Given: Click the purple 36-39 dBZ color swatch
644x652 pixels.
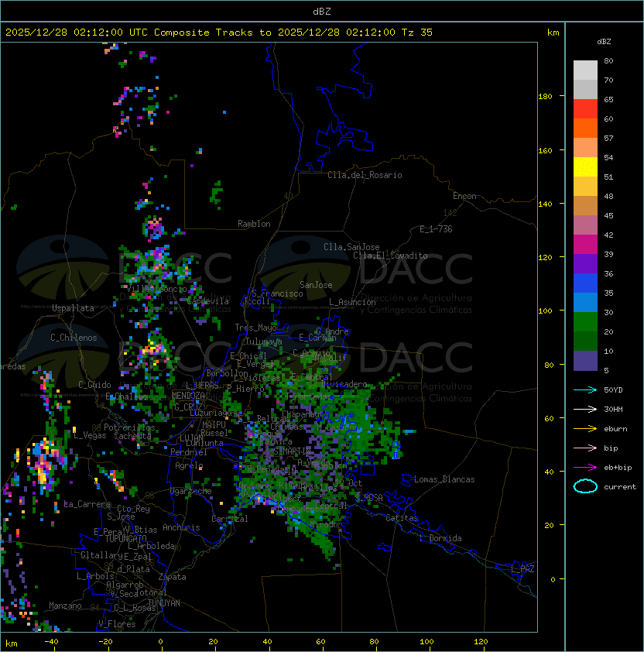Looking at the screenshot, I should (x=585, y=264).
